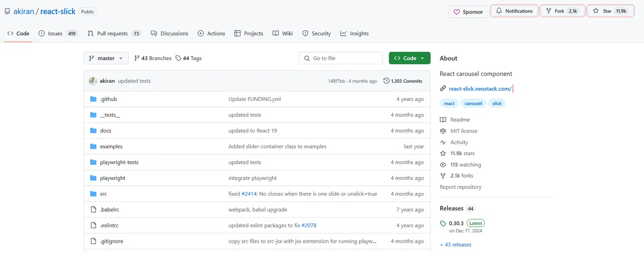Screen dimensions: 644x253
Task: Open issue #2078 link
Action: click(309, 225)
